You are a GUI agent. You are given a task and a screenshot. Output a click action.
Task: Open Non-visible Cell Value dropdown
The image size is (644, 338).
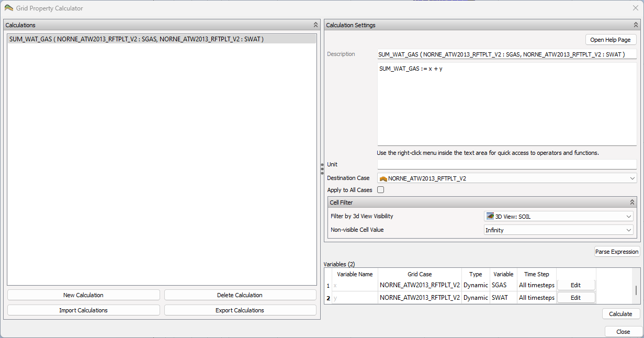pyautogui.click(x=559, y=230)
